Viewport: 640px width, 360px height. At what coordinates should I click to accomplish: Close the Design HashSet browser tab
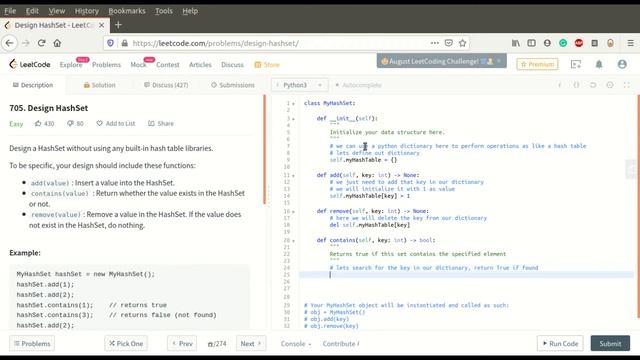pos(101,25)
